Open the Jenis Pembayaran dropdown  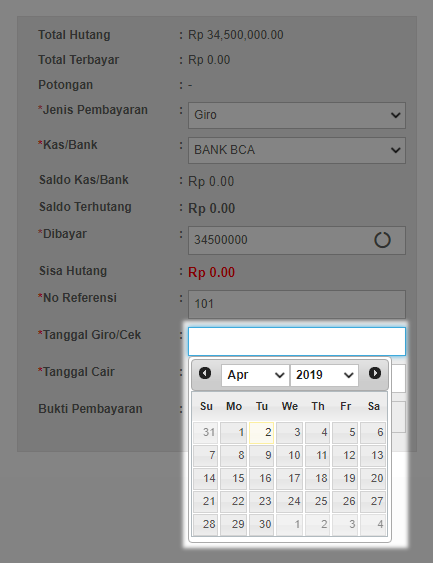297,115
